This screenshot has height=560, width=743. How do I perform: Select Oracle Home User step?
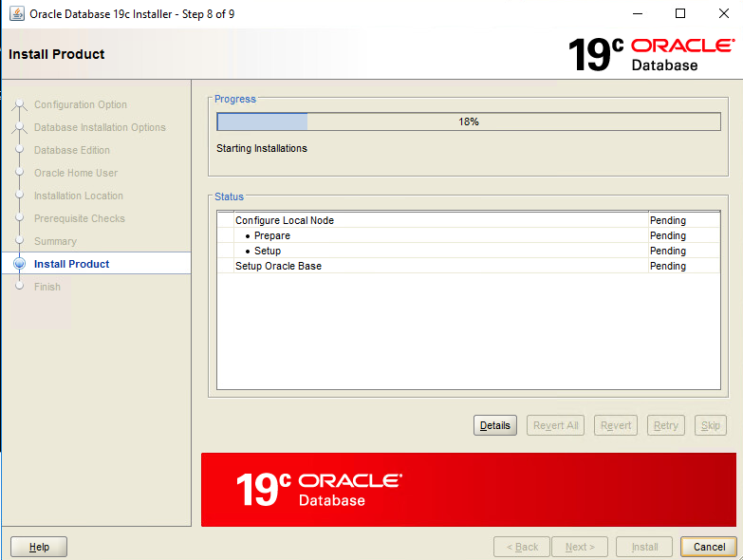[x=76, y=173]
